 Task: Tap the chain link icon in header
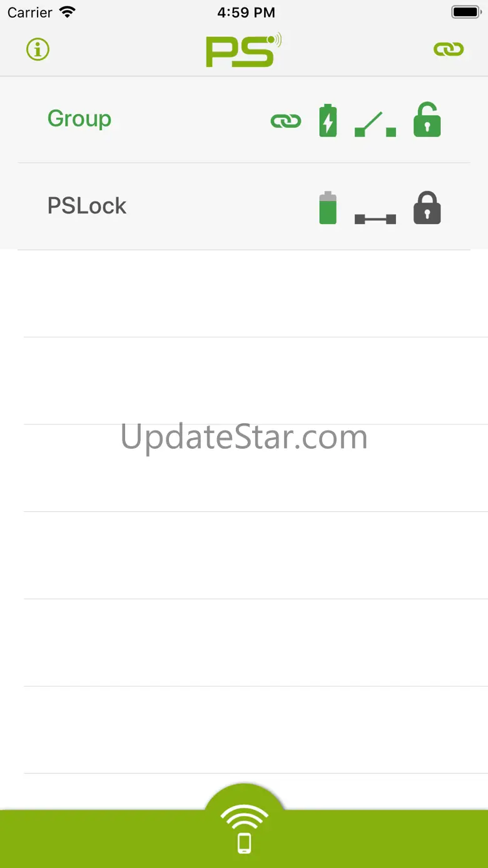pos(449,49)
